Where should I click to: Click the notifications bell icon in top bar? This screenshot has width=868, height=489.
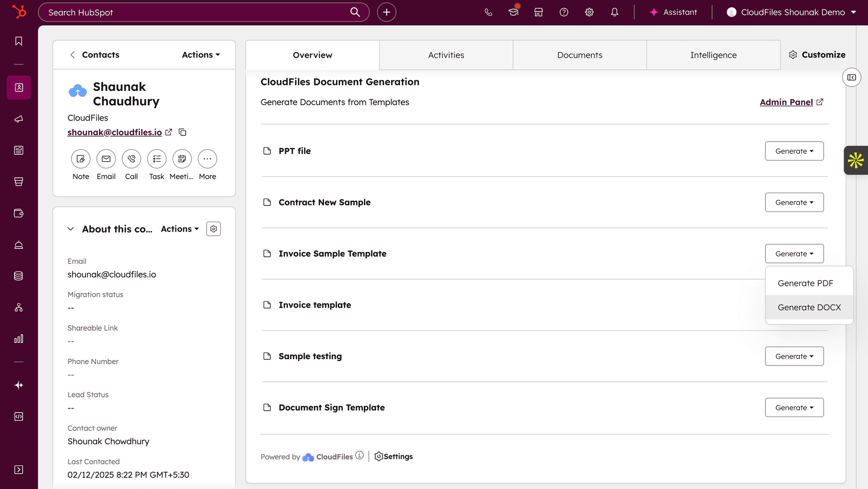[614, 12]
